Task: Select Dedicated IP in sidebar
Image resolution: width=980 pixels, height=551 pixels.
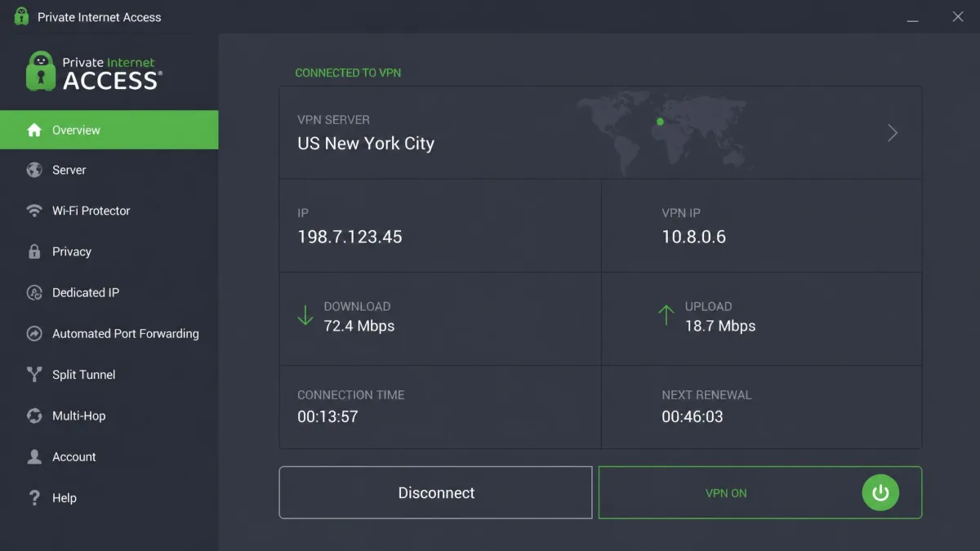Action: pos(109,292)
